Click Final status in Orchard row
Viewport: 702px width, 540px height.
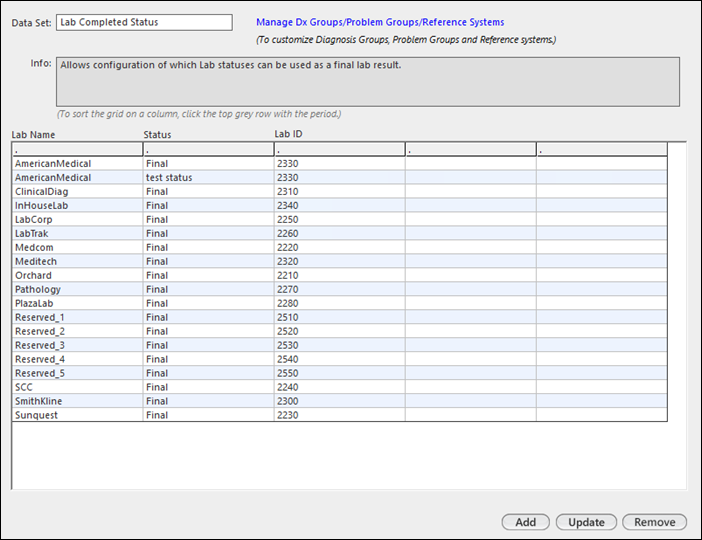[208, 275]
